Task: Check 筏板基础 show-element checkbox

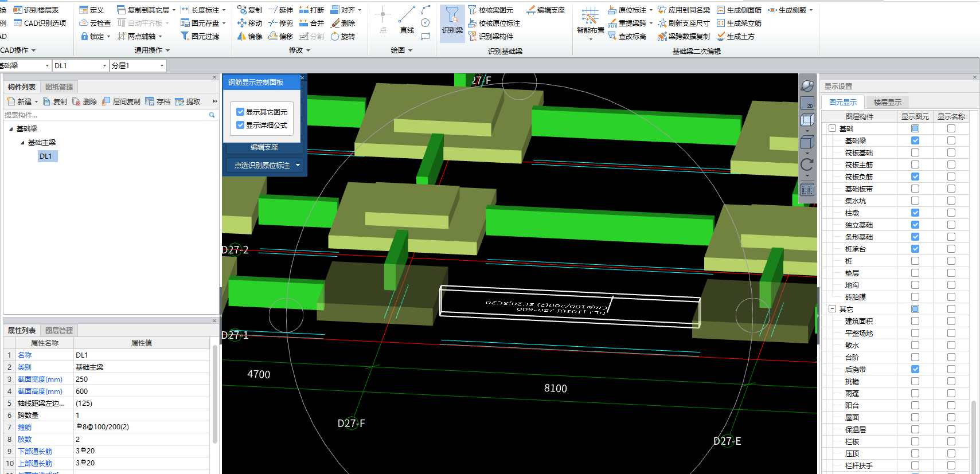Action: pyautogui.click(x=915, y=152)
